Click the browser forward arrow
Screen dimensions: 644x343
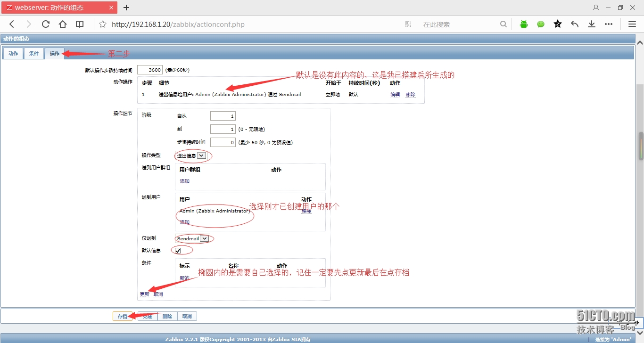click(x=29, y=24)
